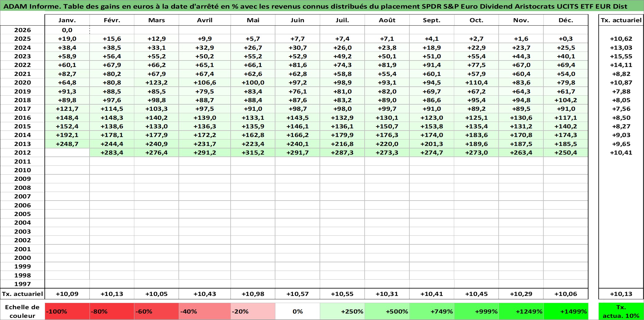The image size is (644, 320).
Task: Click the +10,62 actuarial rate for 2025
Action: pos(621,39)
